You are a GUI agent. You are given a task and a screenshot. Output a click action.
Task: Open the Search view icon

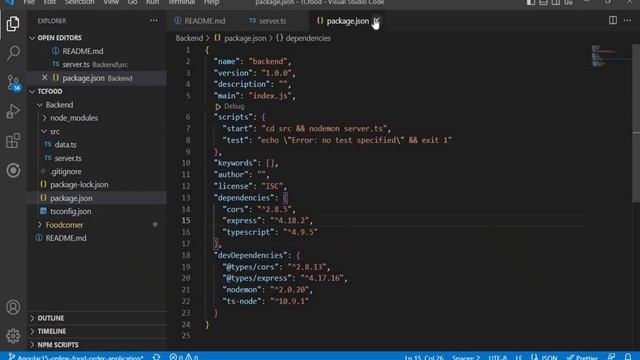[13, 53]
